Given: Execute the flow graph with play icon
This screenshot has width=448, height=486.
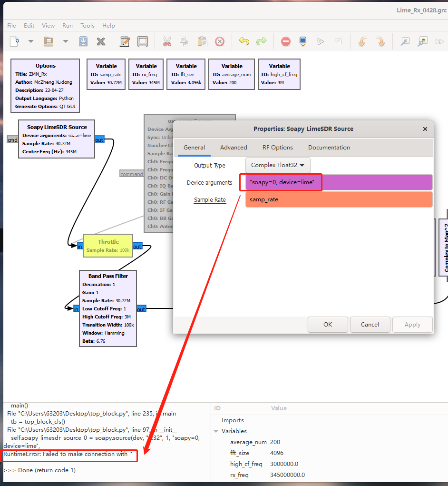Looking at the screenshot, I should (x=321, y=41).
